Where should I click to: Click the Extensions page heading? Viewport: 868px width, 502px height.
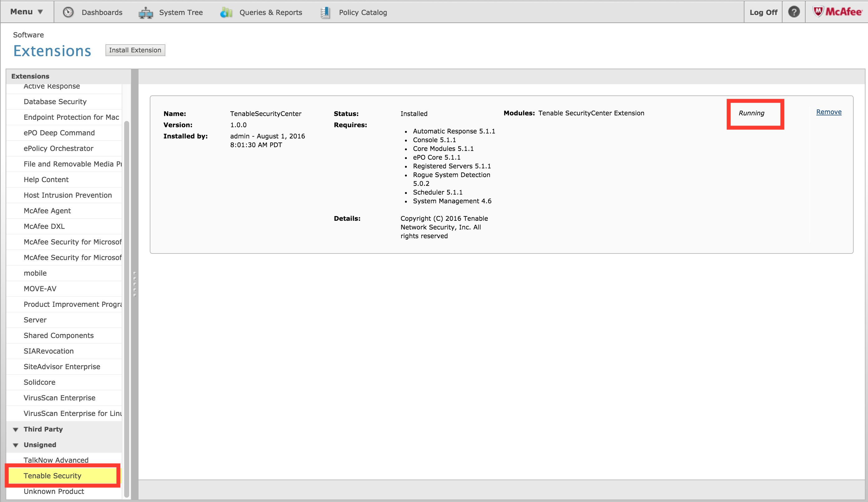[x=52, y=51]
